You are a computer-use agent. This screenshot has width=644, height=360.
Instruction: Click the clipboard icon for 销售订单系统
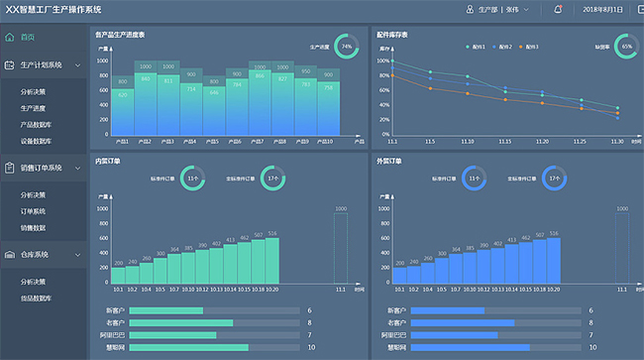pyautogui.click(x=10, y=168)
